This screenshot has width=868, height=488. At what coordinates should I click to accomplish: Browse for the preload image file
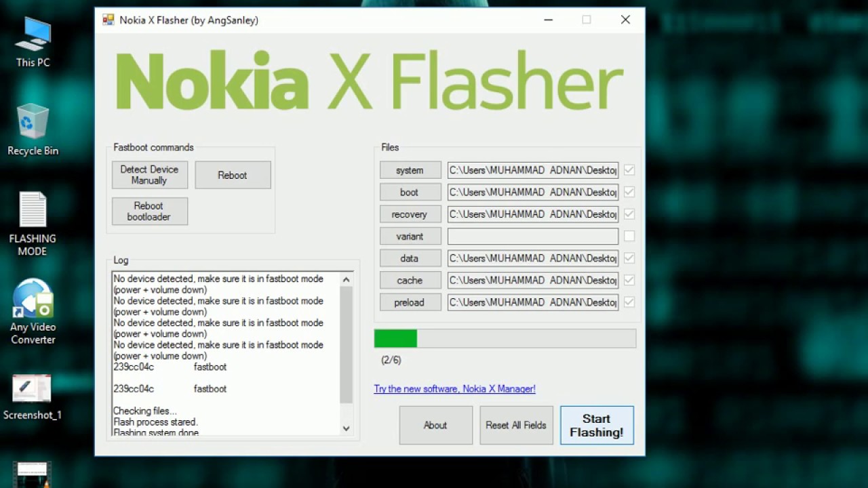point(410,302)
